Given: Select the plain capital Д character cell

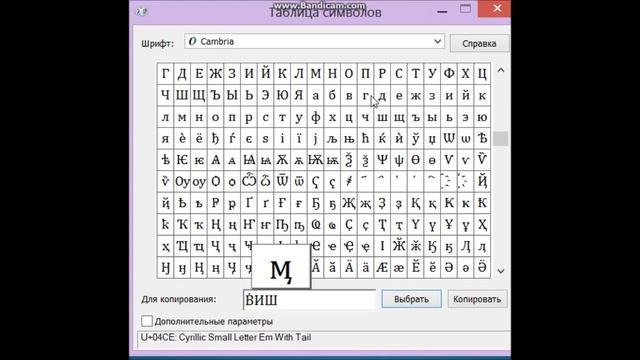Looking at the screenshot, I should (182, 74).
